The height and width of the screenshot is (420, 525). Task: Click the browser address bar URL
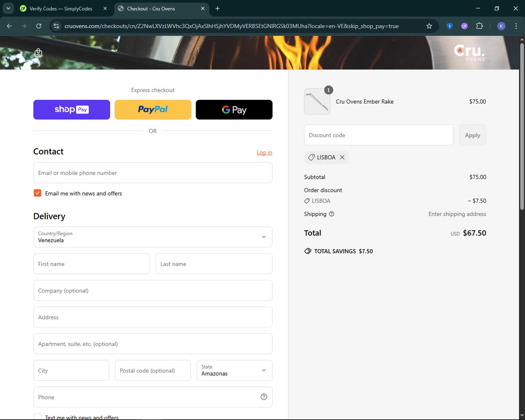(x=231, y=26)
